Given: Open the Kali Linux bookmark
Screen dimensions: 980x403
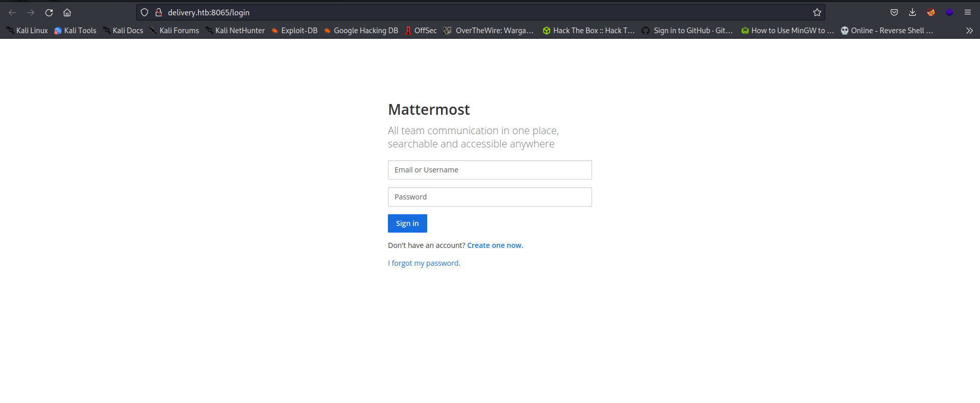Looking at the screenshot, I should [27, 31].
